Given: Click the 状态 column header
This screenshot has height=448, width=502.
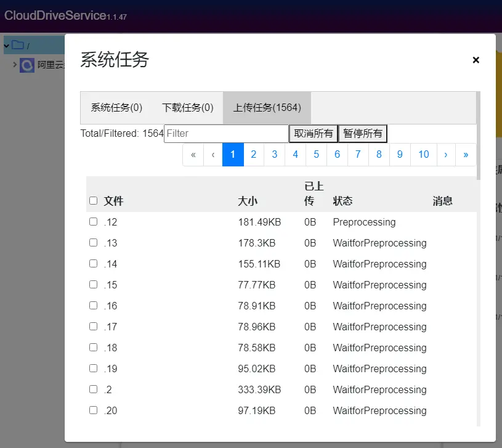Looking at the screenshot, I should (x=342, y=201).
